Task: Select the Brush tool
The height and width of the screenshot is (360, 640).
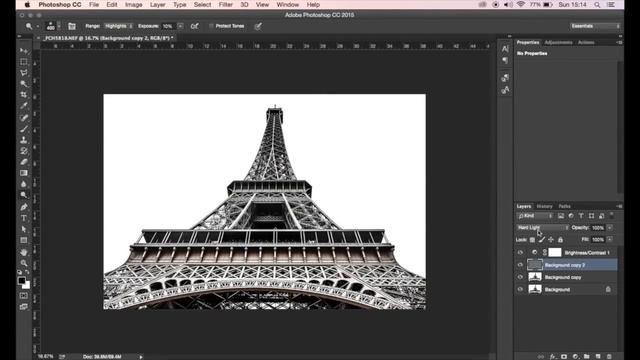Action: coord(24,129)
